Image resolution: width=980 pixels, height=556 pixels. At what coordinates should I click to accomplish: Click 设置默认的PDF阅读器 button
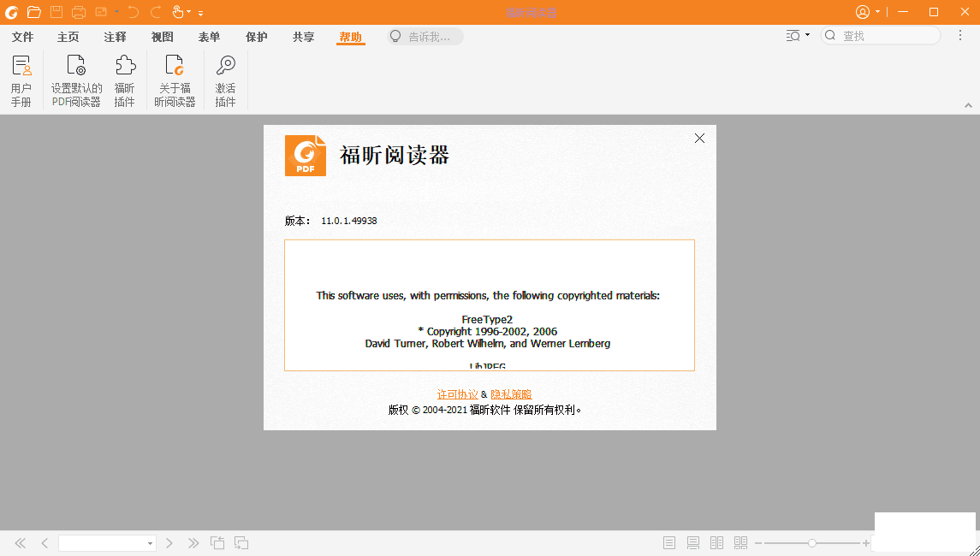point(76,81)
